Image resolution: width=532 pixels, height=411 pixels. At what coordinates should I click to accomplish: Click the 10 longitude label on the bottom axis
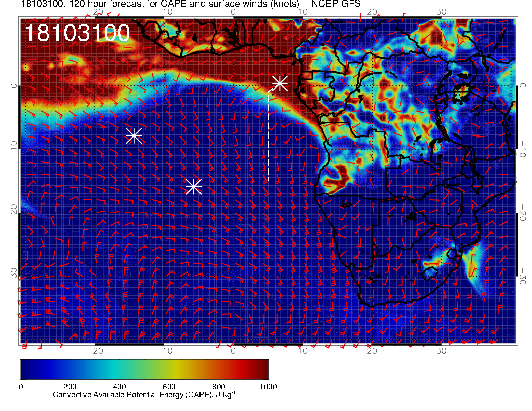click(x=302, y=351)
